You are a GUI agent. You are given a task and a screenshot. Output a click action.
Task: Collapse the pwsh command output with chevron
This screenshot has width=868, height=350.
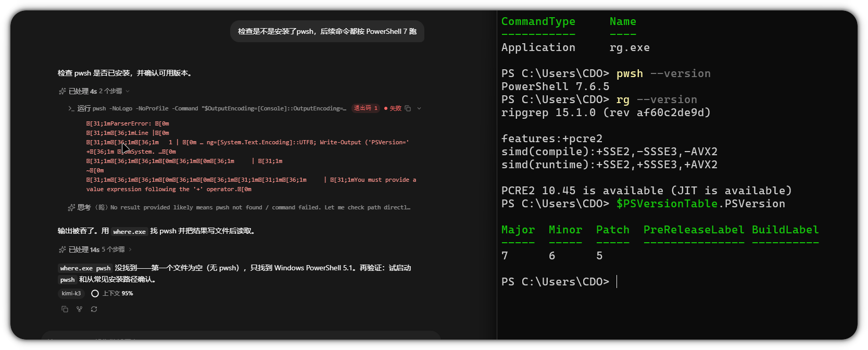[419, 108]
